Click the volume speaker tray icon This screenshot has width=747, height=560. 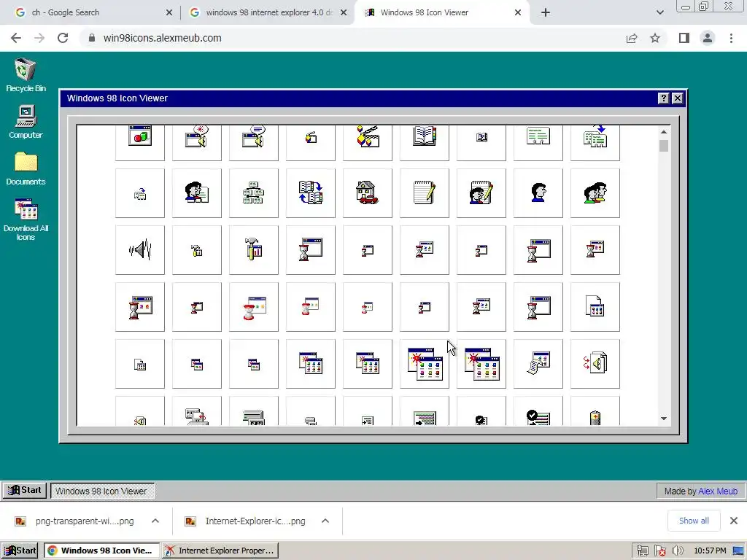678,551
